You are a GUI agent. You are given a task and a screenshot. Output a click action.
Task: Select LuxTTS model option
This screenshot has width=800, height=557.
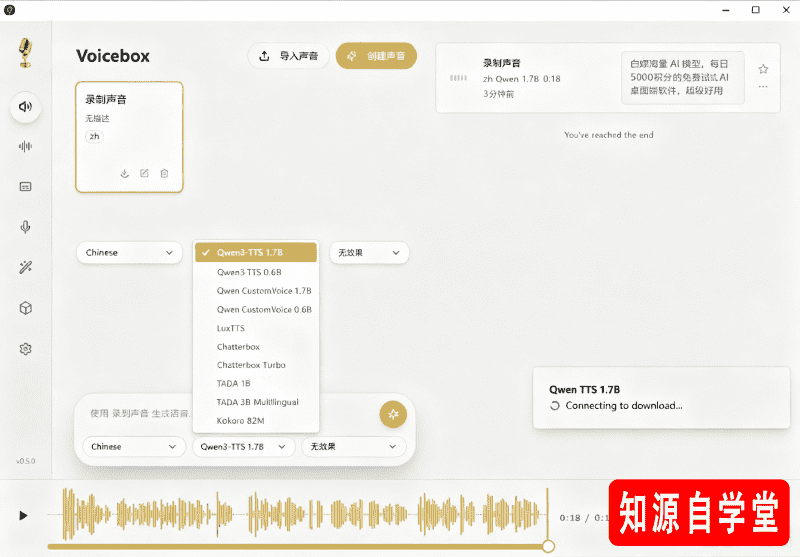coord(256,328)
